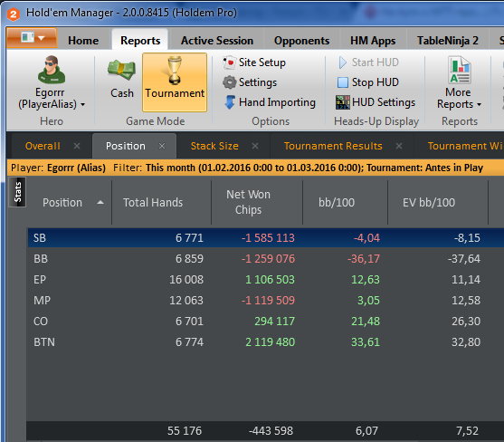Image resolution: width=504 pixels, height=442 pixels.
Task: Select the MP position row
Action: 265,301
